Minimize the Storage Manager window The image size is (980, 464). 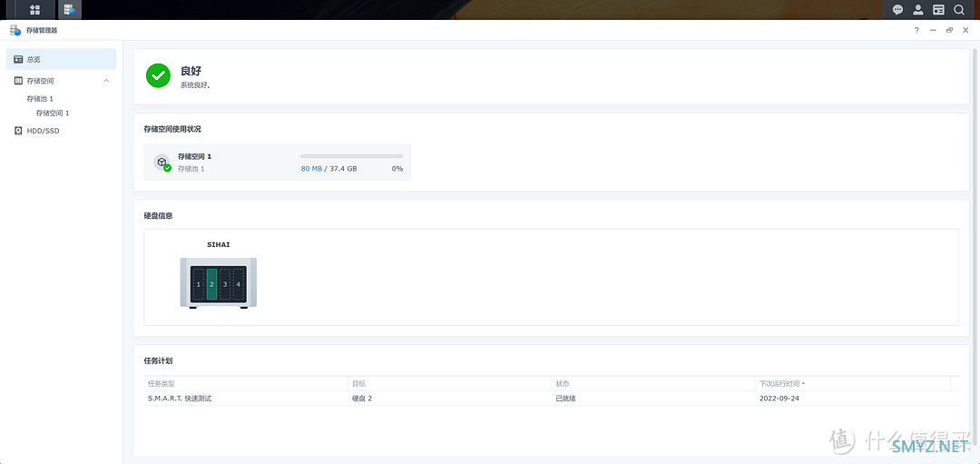tap(933, 30)
